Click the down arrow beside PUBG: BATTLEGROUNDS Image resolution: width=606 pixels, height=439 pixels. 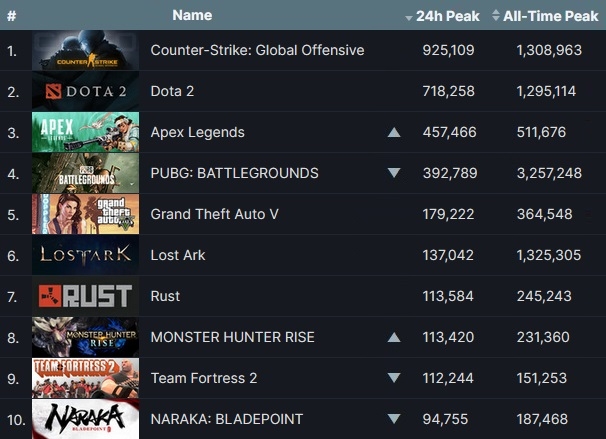393,173
